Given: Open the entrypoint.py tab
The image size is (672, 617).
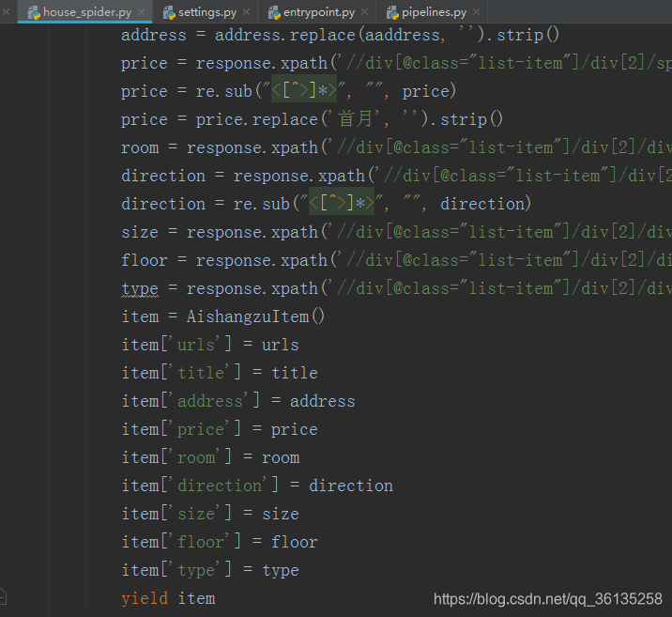Looking at the screenshot, I should tap(317, 12).
